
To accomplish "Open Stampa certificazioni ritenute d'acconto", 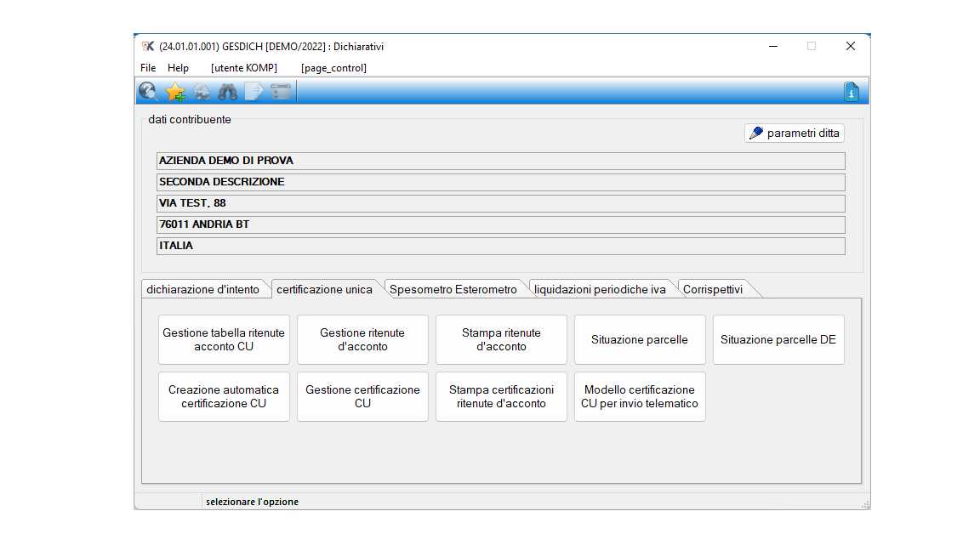I will [x=501, y=397].
